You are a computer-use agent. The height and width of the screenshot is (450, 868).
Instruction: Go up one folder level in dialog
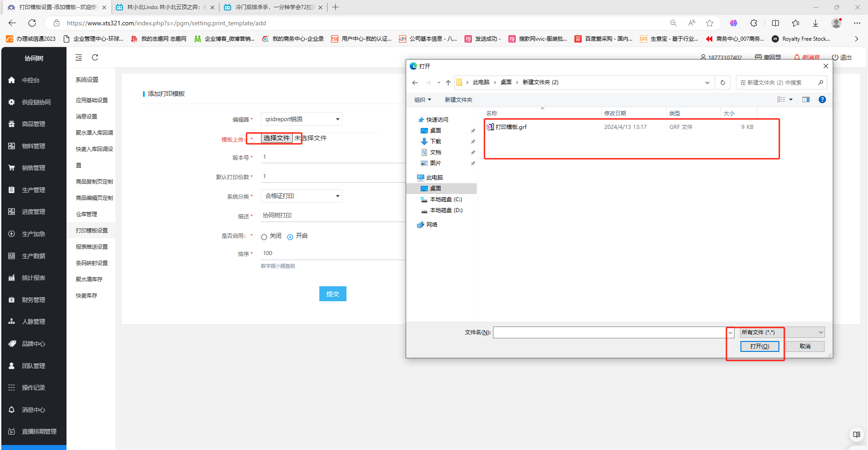pos(448,82)
